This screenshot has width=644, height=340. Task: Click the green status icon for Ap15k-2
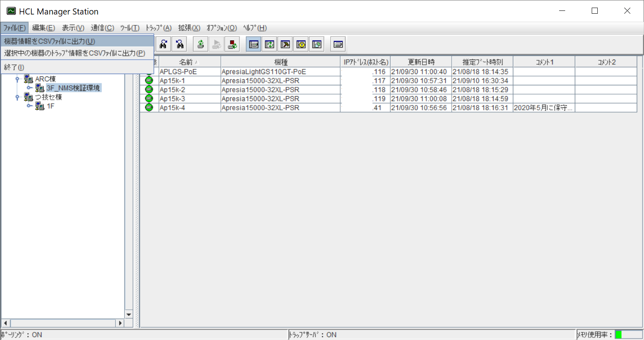[x=149, y=89]
